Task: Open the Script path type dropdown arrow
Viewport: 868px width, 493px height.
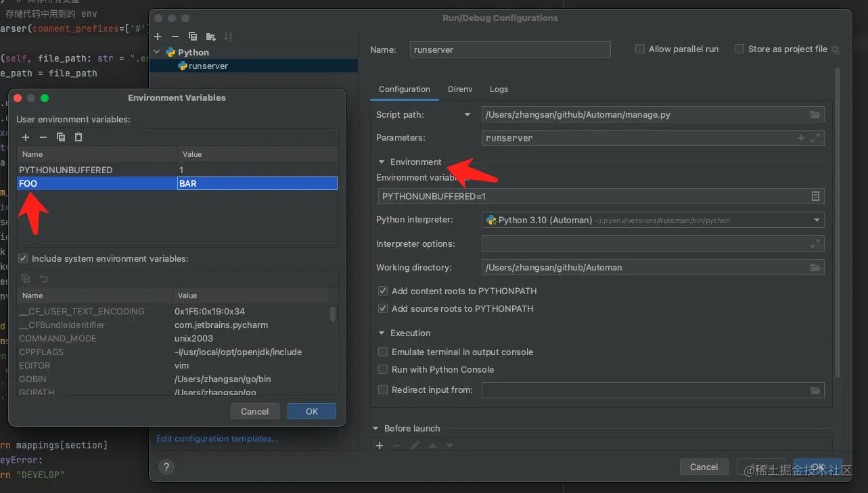Action: pyautogui.click(x=467, y=115)
